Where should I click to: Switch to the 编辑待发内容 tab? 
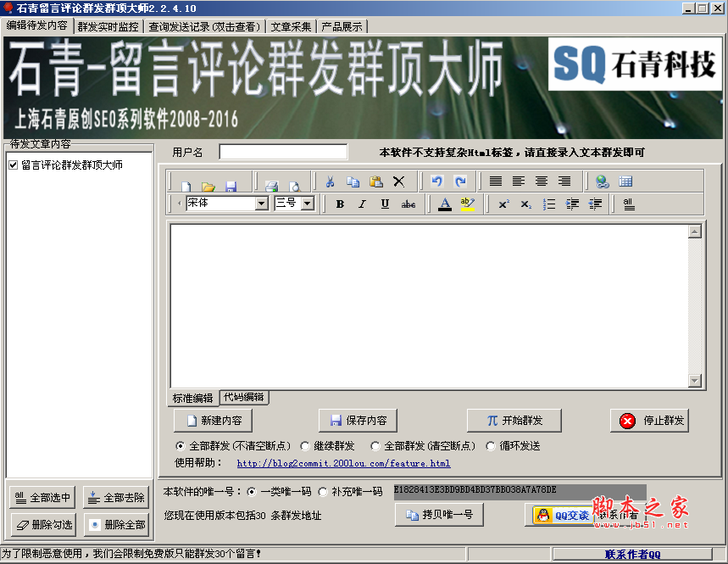[36, 25]
